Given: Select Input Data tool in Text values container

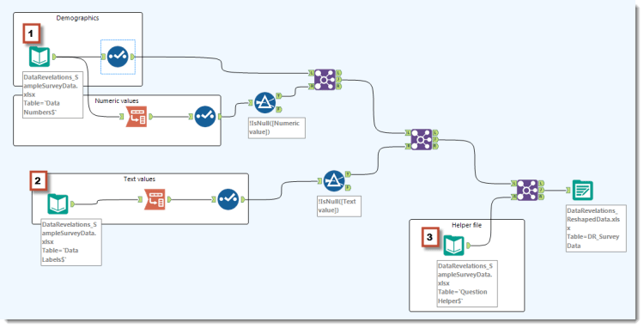Looking at the screenshot, I should coord(58,204).
